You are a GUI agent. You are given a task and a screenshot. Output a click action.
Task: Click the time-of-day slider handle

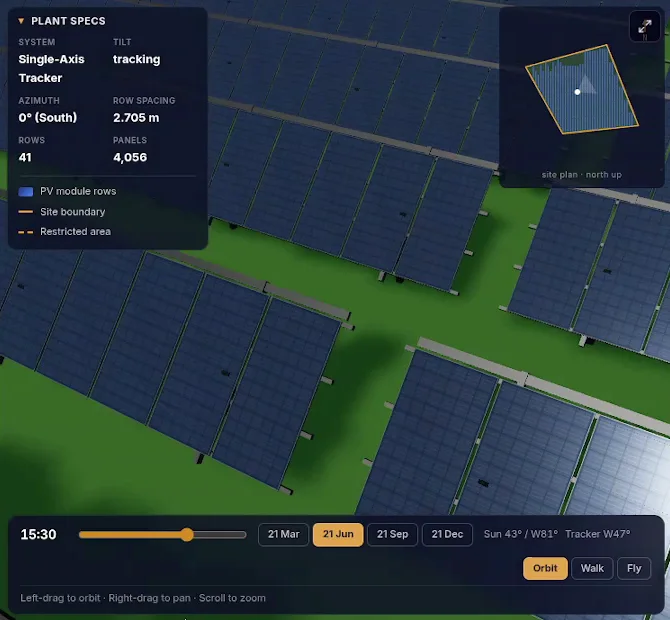pos(187,535)
